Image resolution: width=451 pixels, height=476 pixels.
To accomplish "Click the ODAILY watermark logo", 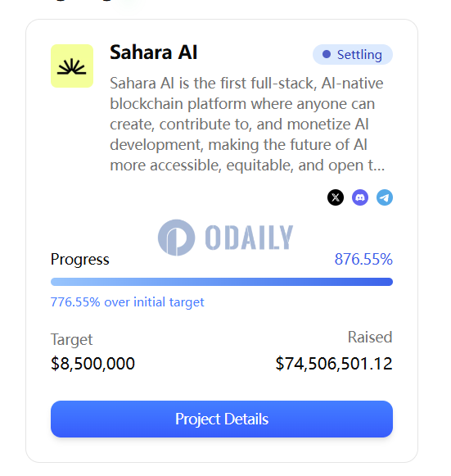I will click(x=176, y=238).
